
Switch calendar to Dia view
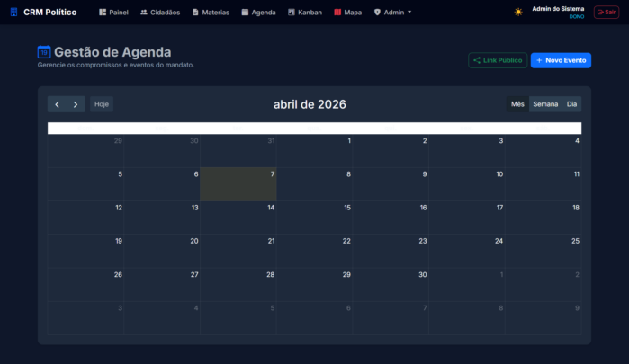point(571,104)
